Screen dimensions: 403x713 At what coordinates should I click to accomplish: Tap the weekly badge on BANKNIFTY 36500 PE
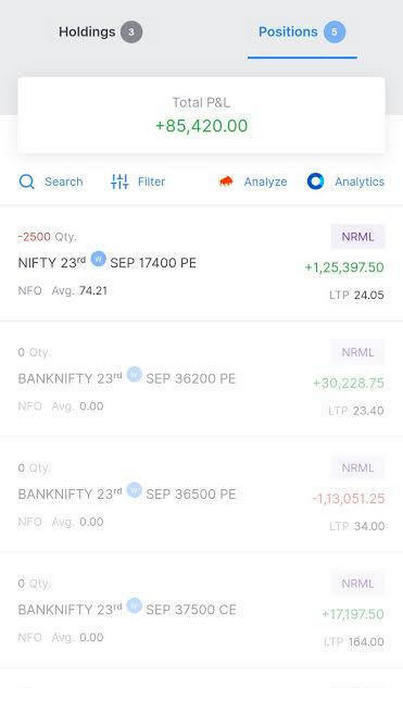point(134,490)
